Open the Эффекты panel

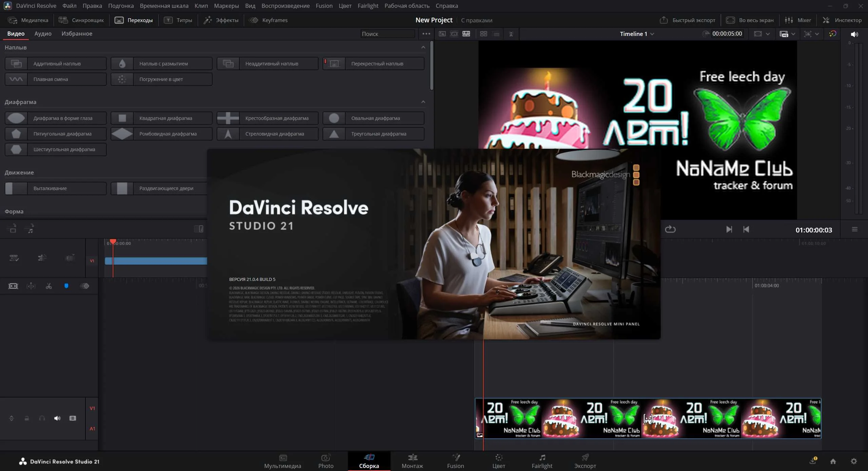coord(221,20)
